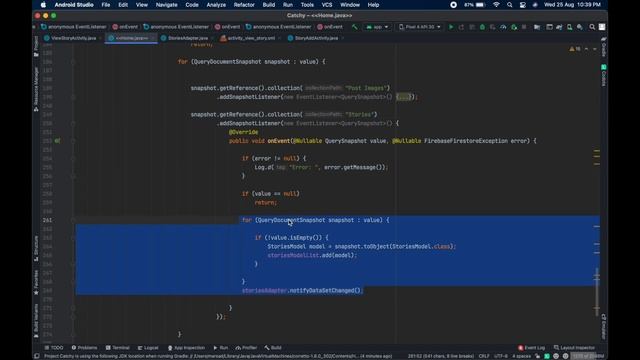
Task: Click the Make Project hammer icon
Action: point(354,27)
